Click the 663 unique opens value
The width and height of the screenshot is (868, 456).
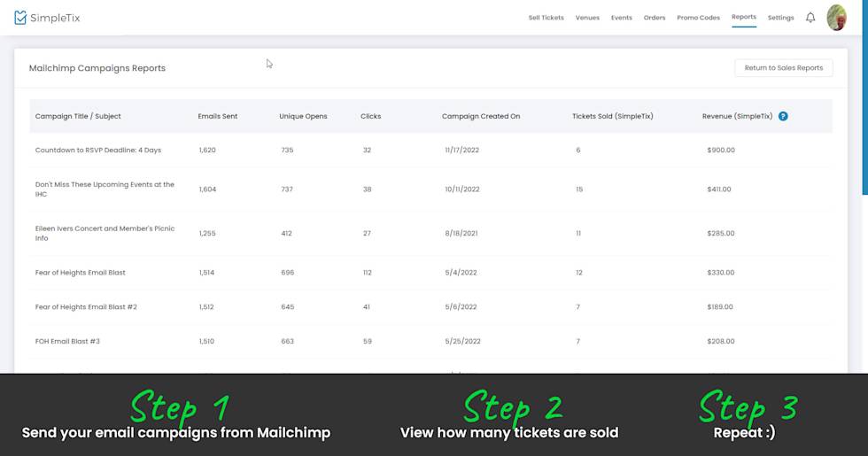coord(287,342)
